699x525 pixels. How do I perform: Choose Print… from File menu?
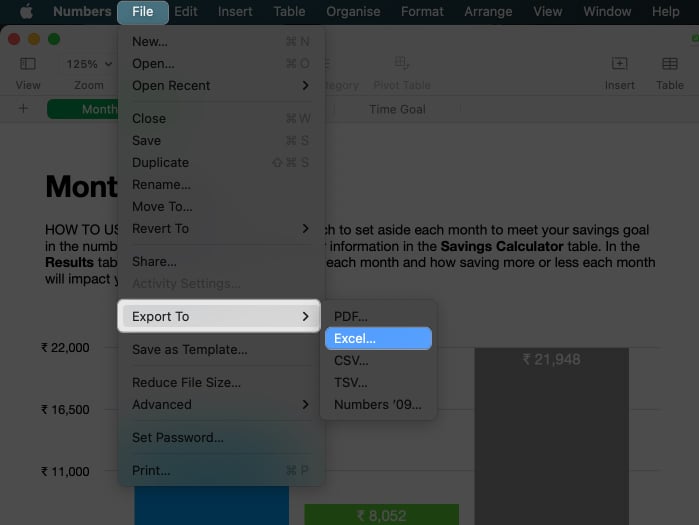[221, 471]
